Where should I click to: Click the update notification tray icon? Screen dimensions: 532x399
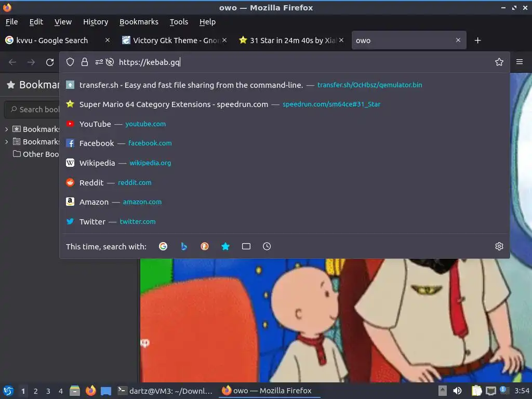coord(503,390)
